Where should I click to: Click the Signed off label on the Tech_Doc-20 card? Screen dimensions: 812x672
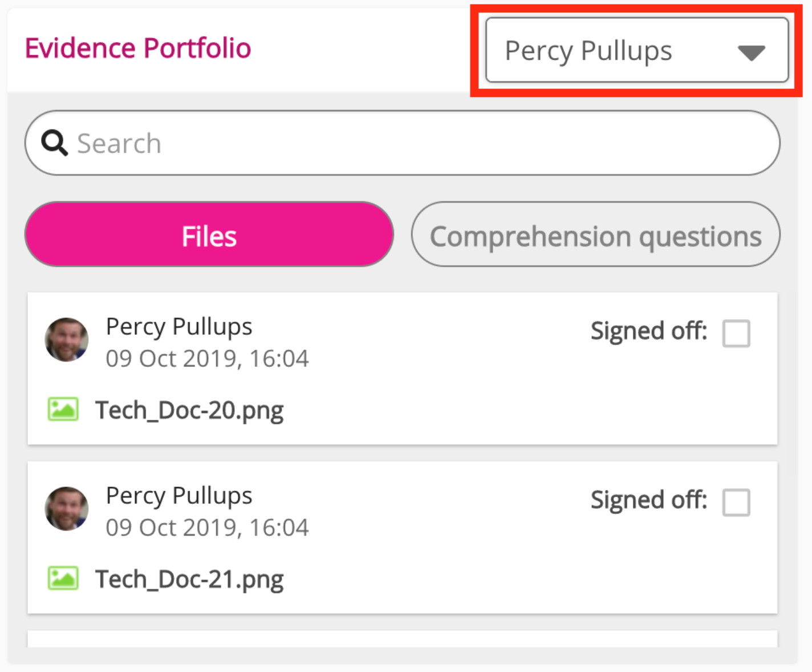click(x=648, y=331)
